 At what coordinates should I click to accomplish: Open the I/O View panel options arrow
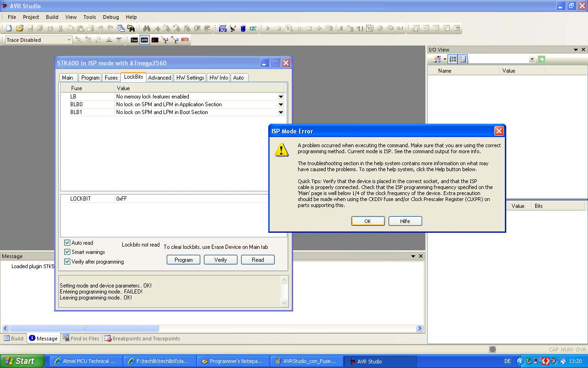(x=576, y=50)
